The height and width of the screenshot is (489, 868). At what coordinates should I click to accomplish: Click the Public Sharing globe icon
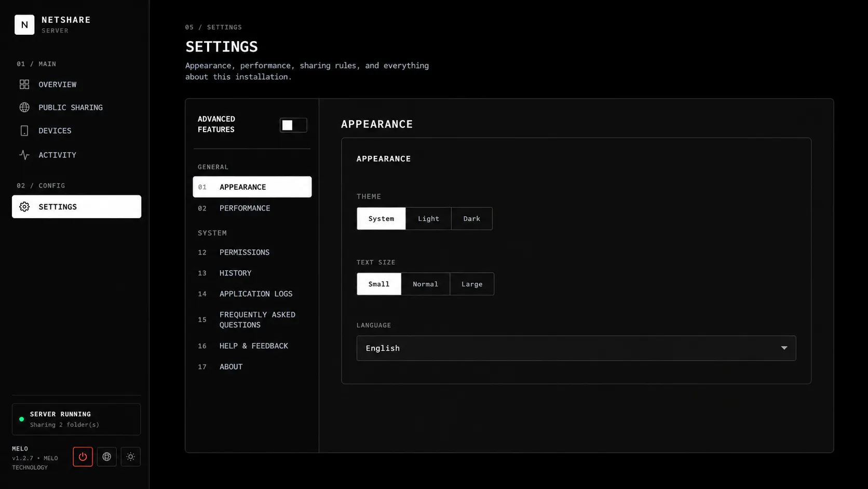coord(24,108)
